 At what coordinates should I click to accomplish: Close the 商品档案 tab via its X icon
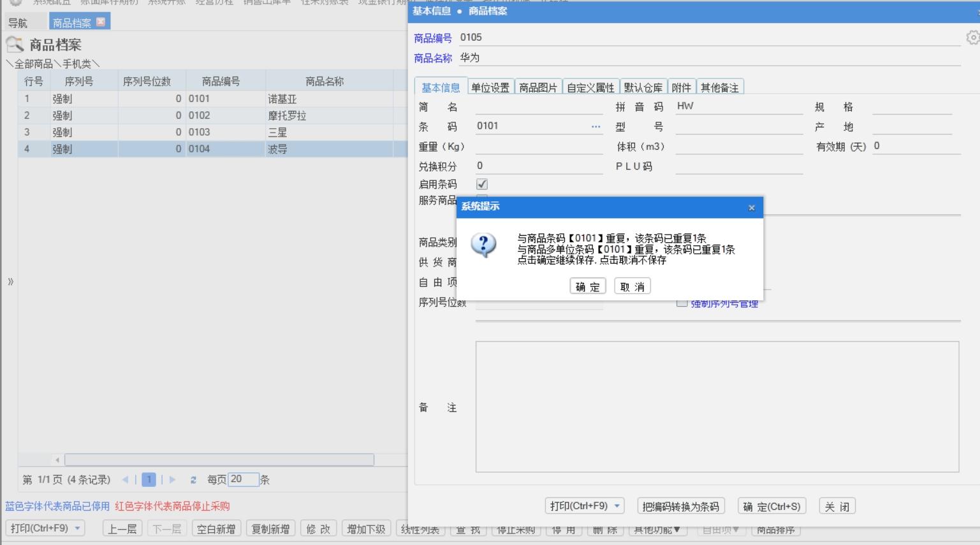coord(100,22)
